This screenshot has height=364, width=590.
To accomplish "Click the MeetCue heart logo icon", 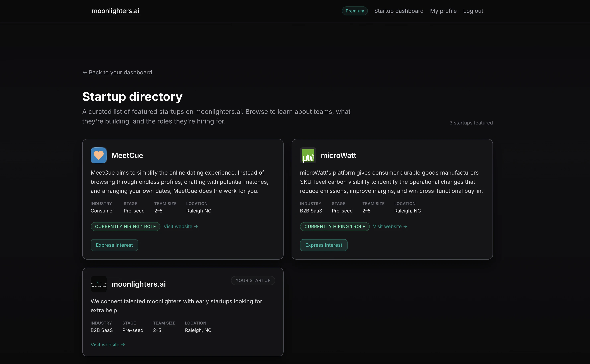I will pyautogui.click(x=98, y=155).
